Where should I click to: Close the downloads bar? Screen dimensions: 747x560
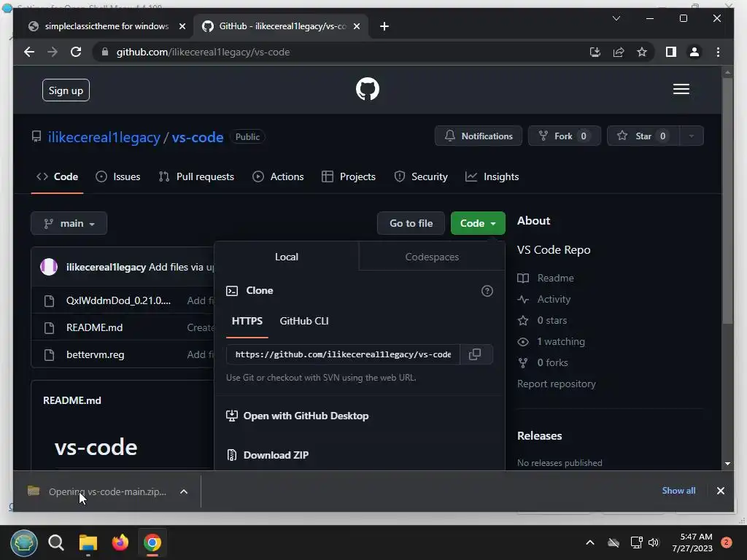(720, 491)
